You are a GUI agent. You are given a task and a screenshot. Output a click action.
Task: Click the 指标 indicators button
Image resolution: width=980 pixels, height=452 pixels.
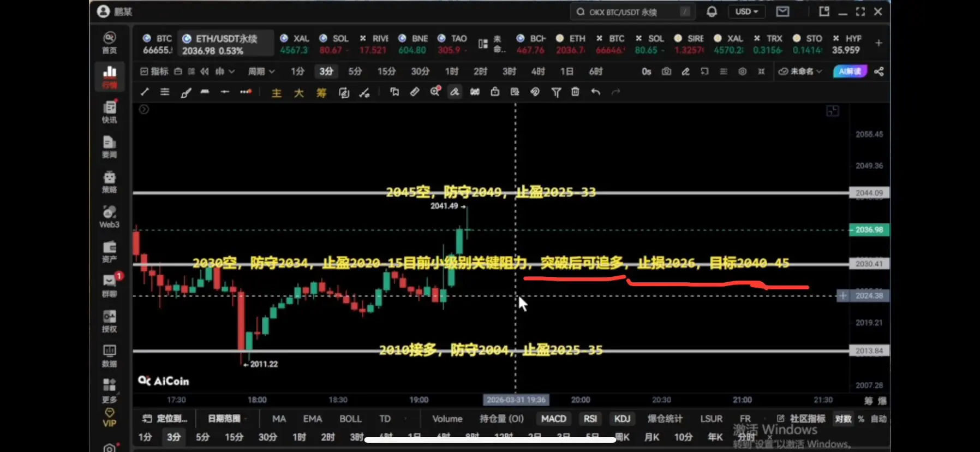click(154, 72)
